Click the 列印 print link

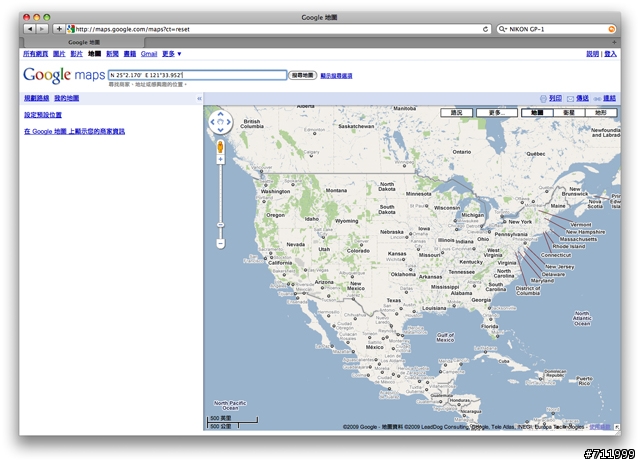coord(555,98)
